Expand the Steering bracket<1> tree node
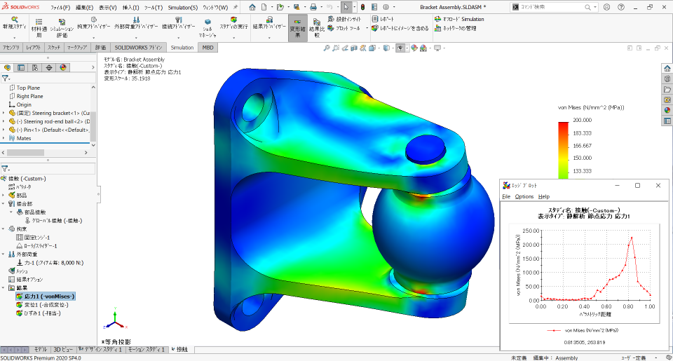This screenshot has width=673, height=361. [3, 113]
